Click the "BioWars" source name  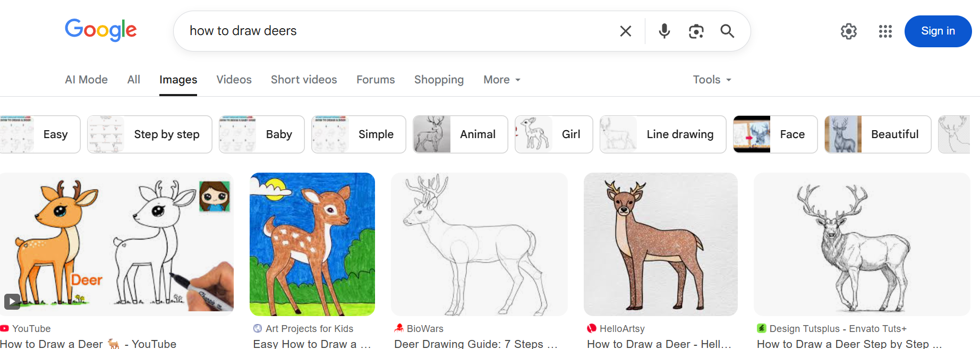point(425,329)
